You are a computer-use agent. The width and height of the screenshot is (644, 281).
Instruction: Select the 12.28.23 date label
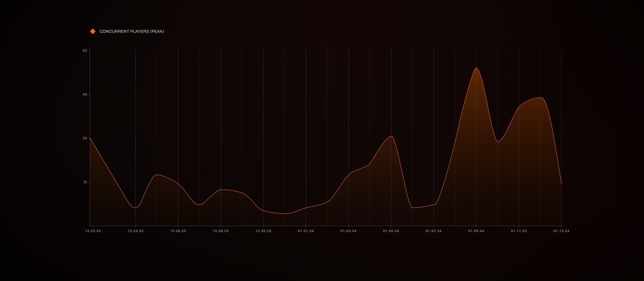click(221, 231)
